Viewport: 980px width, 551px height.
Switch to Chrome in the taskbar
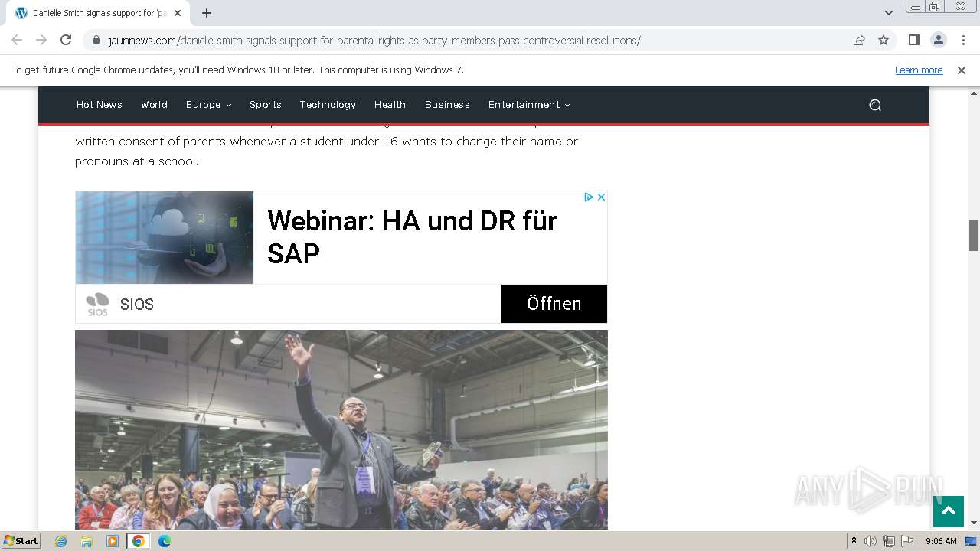pos(139,541)
